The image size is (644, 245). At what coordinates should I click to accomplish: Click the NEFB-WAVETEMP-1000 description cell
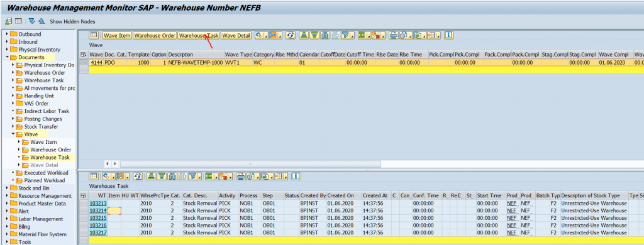(196, 62)
